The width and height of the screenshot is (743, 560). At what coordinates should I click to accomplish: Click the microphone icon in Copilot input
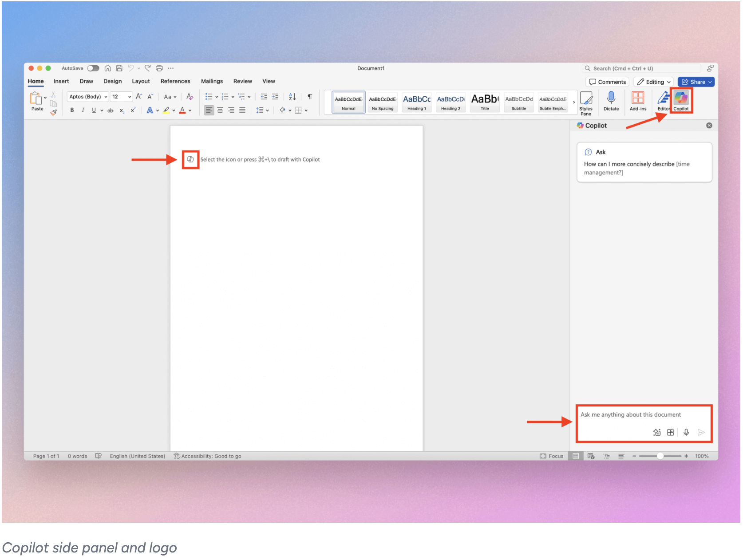686,432
